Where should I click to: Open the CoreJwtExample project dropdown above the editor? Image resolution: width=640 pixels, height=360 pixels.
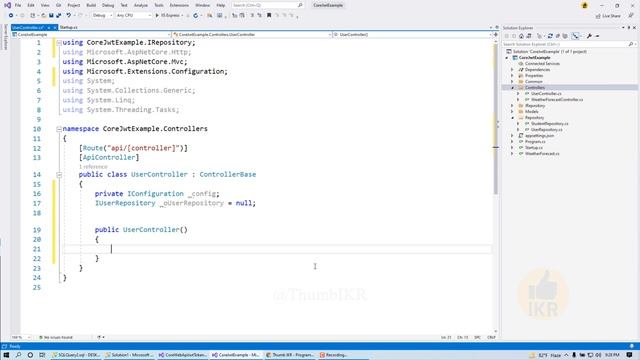91,35
